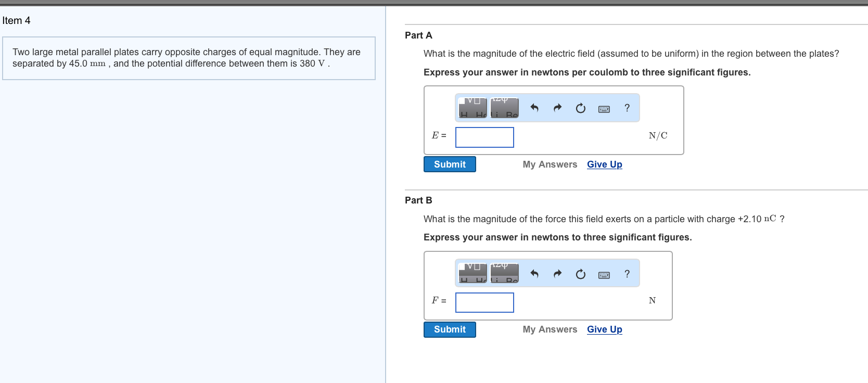Click the E equals answer input field
This screenshot has height=383, width=868.
coord(484,137)
